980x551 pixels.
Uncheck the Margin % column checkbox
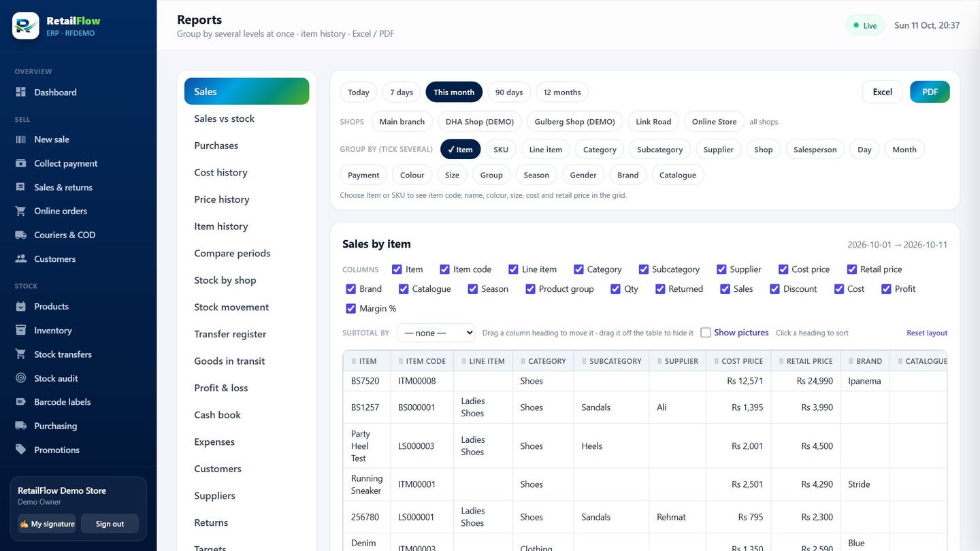(351, 308)
